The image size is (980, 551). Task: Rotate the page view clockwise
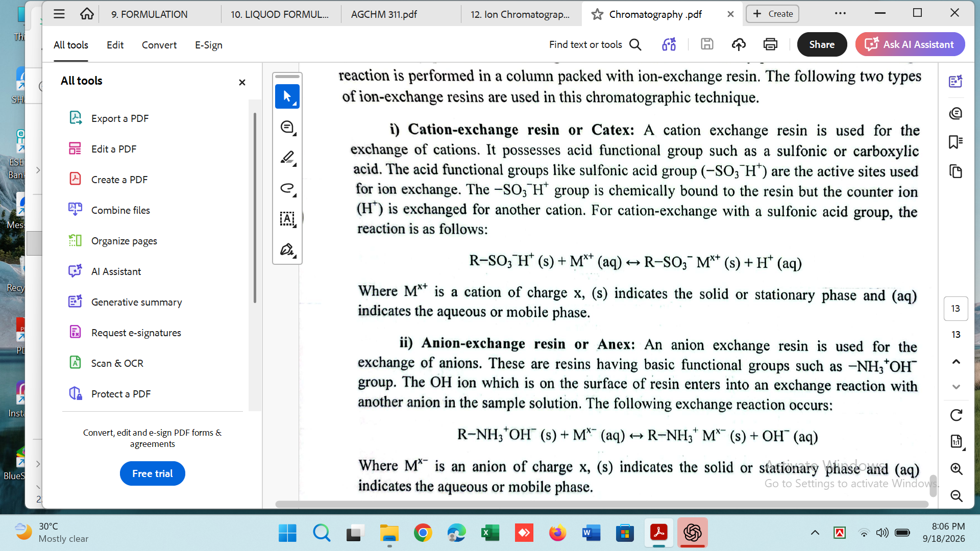coord(956,415)
